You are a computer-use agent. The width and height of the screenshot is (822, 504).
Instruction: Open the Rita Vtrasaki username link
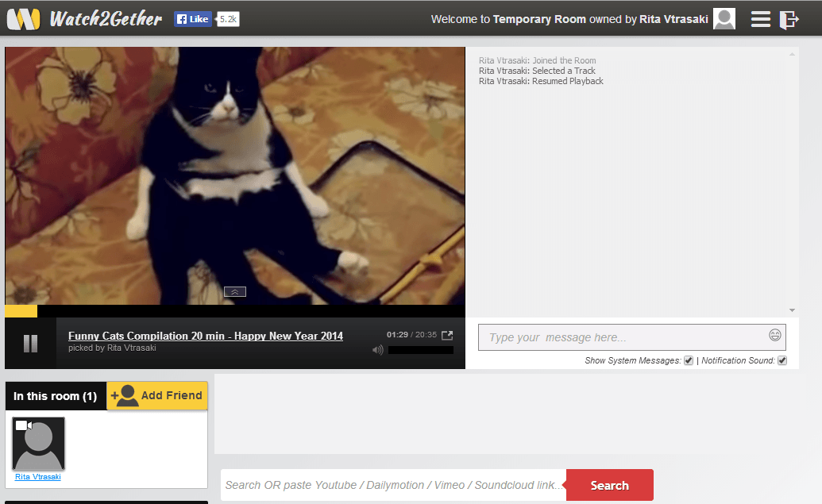point(38,477)
